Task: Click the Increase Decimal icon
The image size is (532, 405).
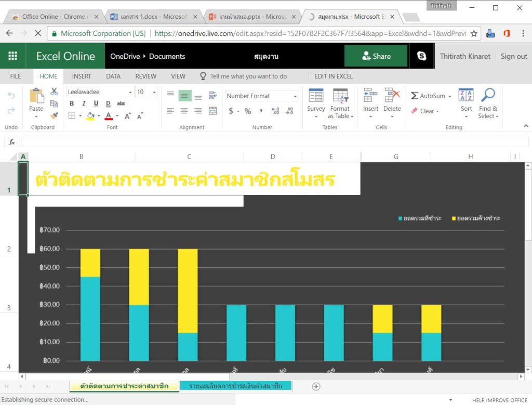Action: tap(275, 111)
